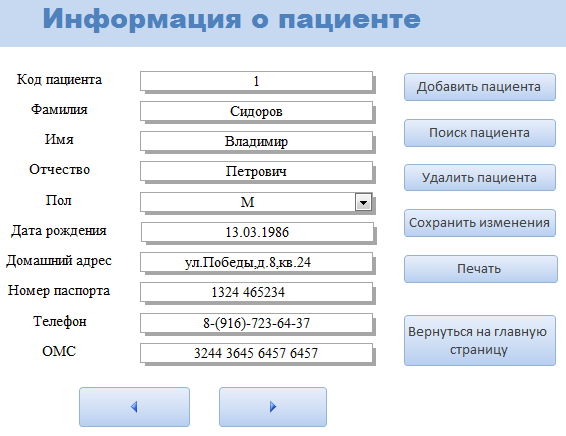Focus the Телефон number field
The height and width of the screenshot is (436, 566).
tap(256, 323)
